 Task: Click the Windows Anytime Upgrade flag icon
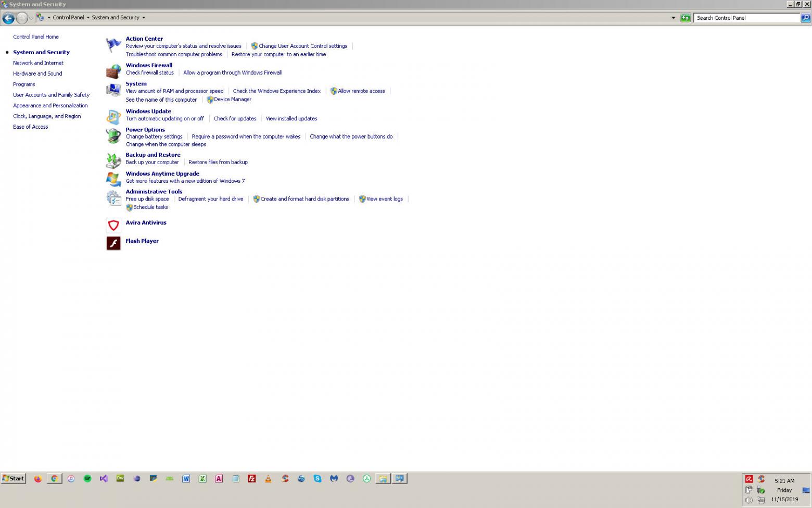point(113,180)
